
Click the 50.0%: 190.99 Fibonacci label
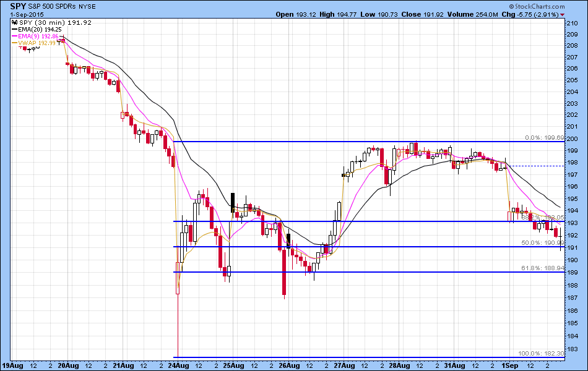[543, 243]
